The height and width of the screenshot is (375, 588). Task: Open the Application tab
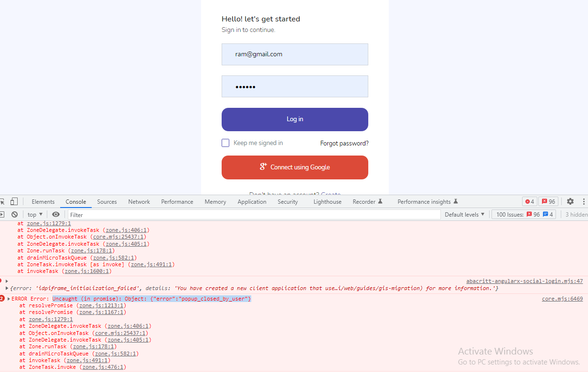pos(252,202)
